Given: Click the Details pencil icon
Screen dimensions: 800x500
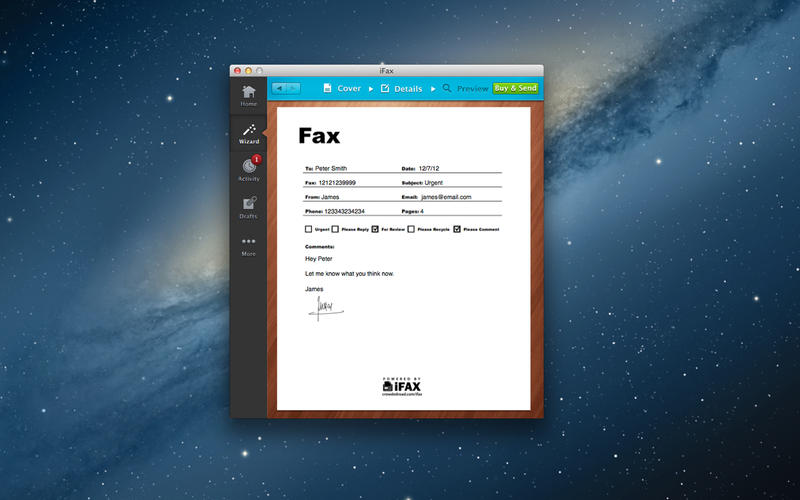Looking at the screenshot, I should point(385,88).
